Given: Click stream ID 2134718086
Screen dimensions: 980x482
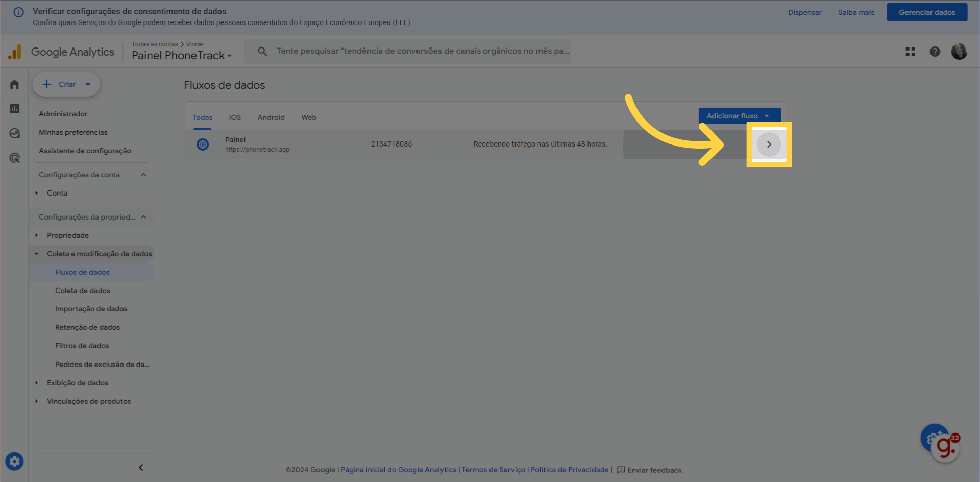Looking at the screenshot, I should (x=391, y=144).
